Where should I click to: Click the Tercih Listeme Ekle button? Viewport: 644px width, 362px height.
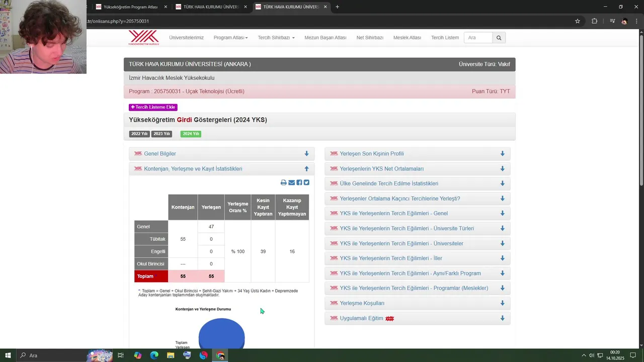tap(153, 107)
